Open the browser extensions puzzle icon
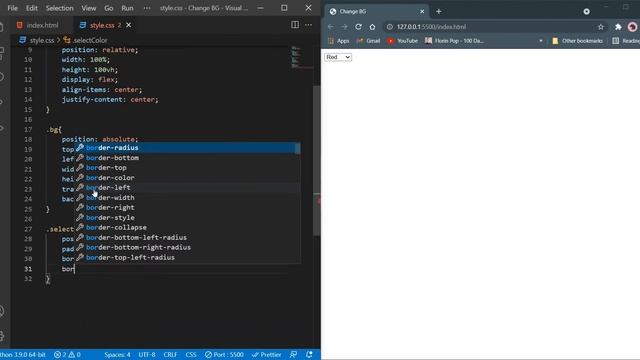Viewport: 640px width, 360px height. click(x=618, y=27)
